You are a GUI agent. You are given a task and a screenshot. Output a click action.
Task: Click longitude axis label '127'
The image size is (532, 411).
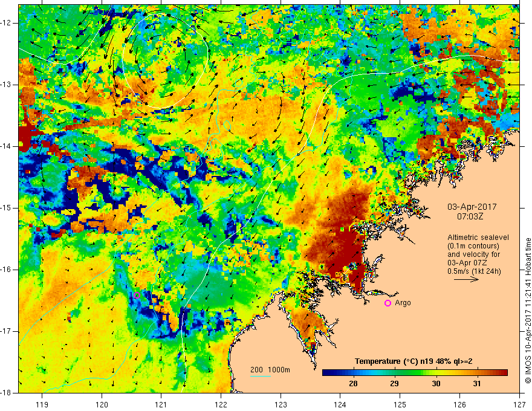click(519, 404)
